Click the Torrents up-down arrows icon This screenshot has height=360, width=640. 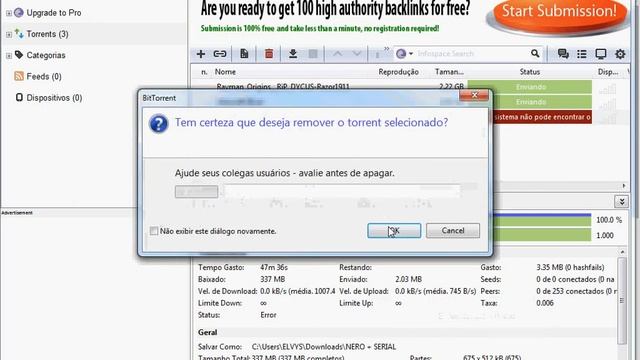(19, 33)
